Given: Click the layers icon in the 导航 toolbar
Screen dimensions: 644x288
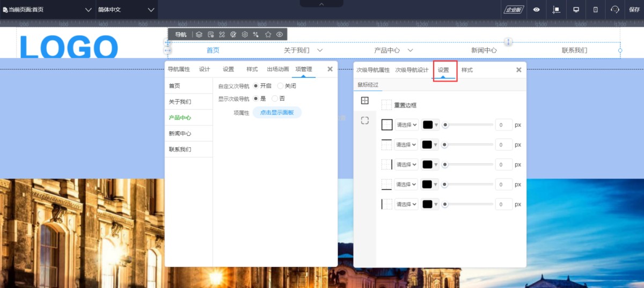Looking at the screenshot, I should coord(199,34).
